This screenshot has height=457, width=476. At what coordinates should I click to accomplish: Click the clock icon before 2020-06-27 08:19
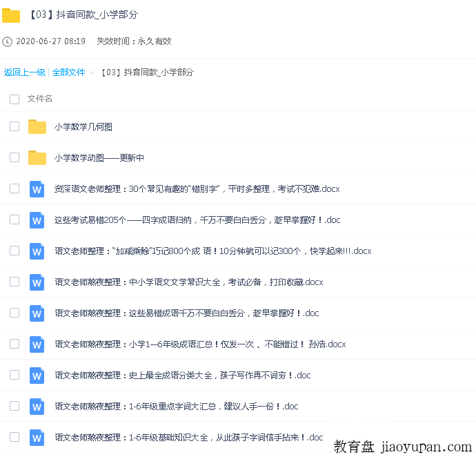point(7,41)
